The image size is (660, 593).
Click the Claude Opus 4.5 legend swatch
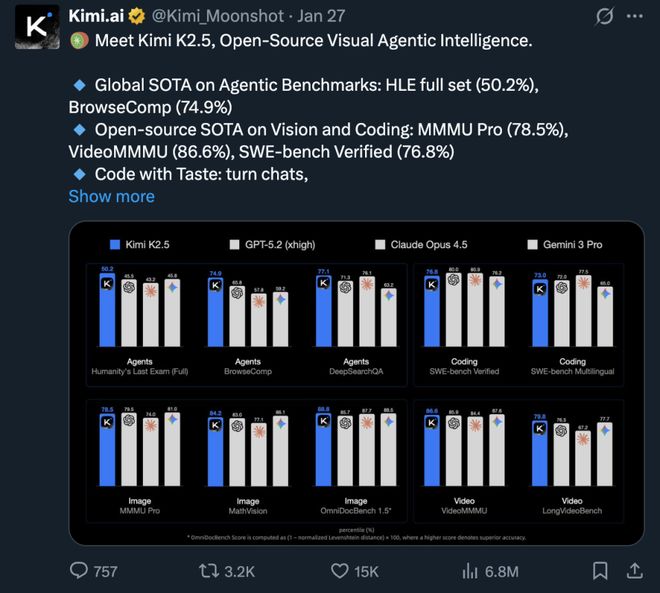click(380, 244)
